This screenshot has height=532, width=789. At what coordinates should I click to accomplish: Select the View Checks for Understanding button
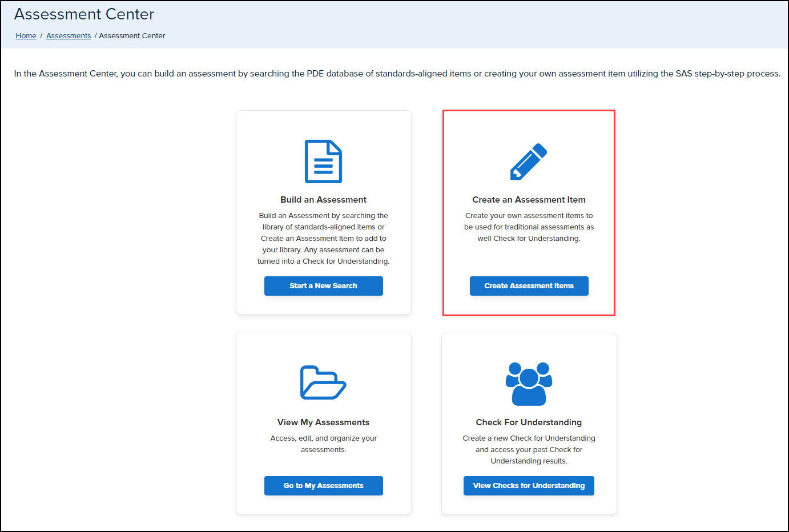click(x=529, y=486)
